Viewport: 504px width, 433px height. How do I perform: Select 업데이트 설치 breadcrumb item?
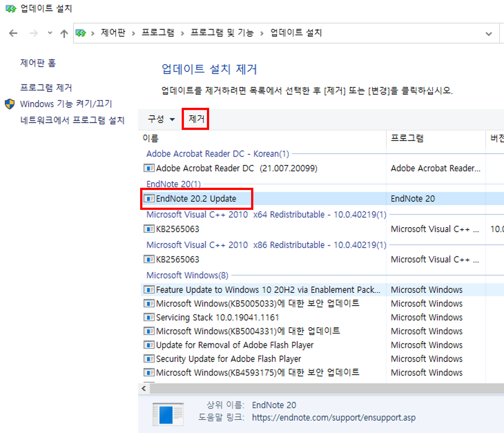click(x=296, y=33)
